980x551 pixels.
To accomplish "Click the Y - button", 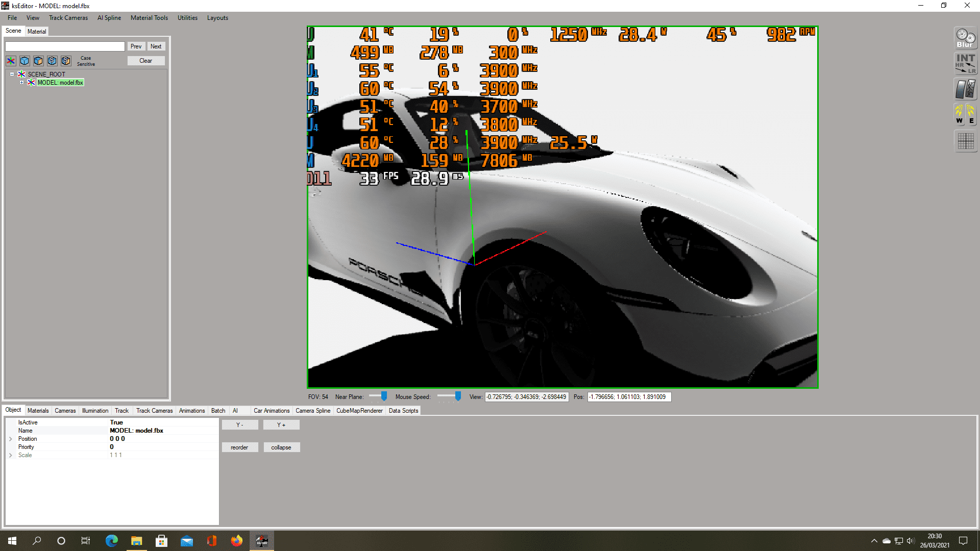I will (x=240, y=424).
